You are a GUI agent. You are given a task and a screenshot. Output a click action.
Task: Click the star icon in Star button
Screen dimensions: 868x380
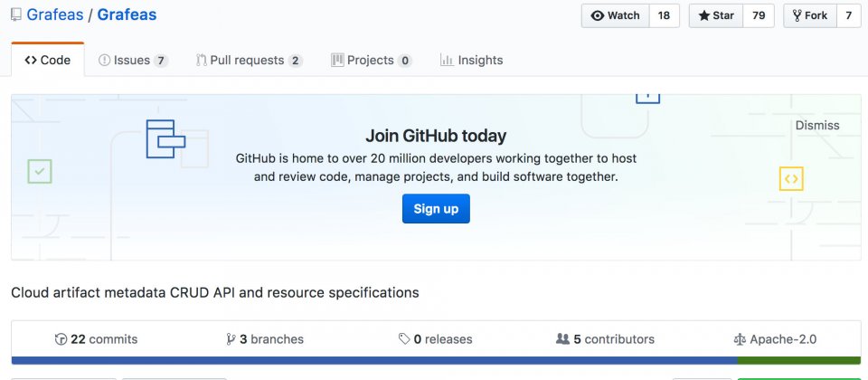tap(704, 15)
